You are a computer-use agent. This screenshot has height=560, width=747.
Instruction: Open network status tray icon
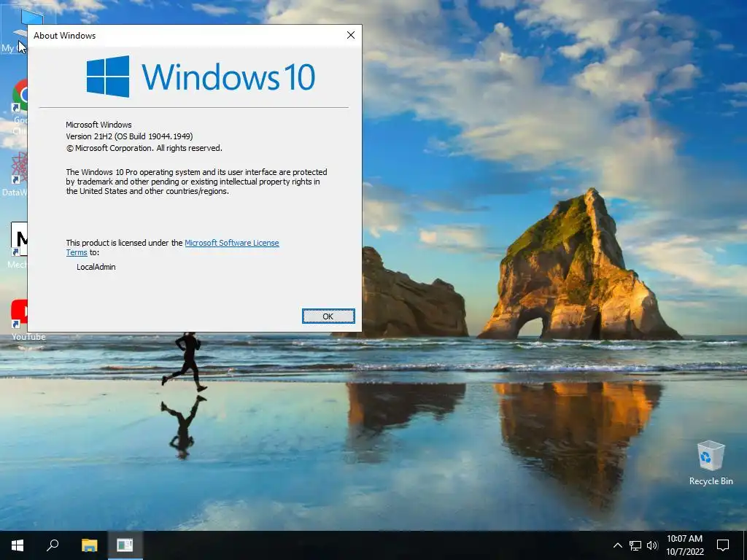click(635, 545)
